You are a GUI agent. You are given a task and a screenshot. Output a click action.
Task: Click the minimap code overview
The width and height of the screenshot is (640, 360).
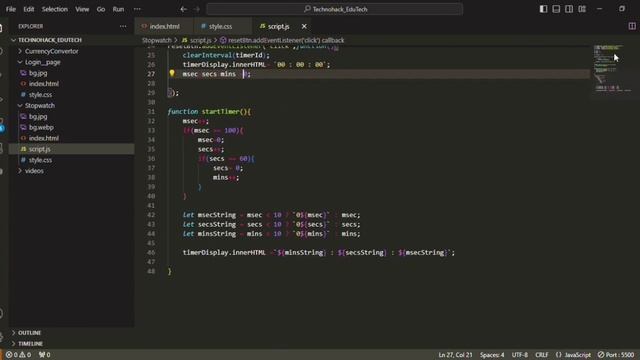(613, 68)
